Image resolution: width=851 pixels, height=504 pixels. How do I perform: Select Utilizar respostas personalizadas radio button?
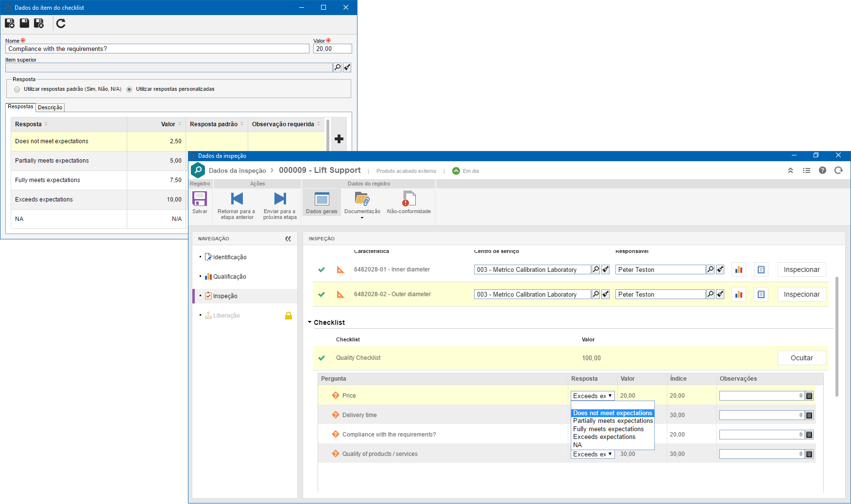[x=129, y=89]
